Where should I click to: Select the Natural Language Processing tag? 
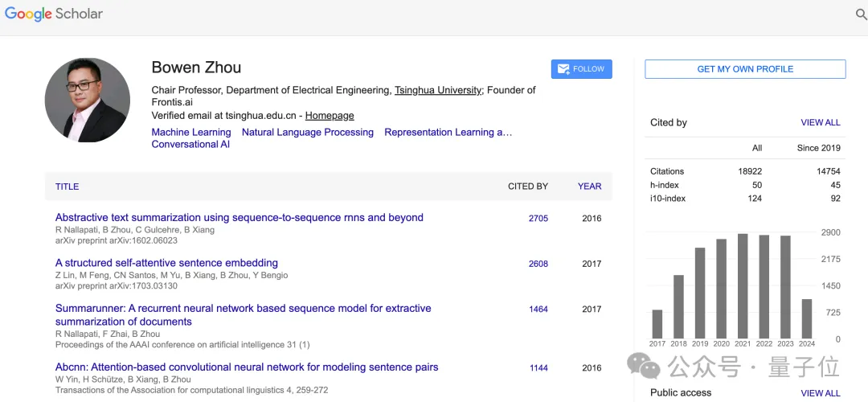[x=308, y=132]
